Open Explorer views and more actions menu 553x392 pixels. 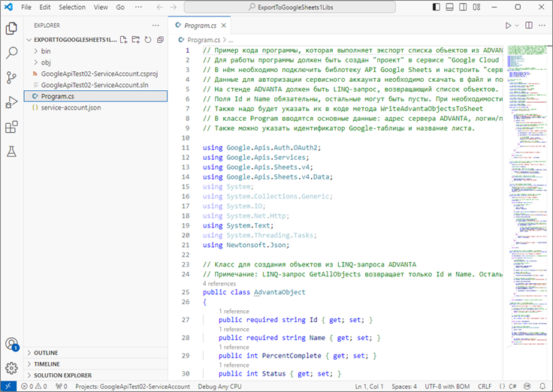[156, 26]
